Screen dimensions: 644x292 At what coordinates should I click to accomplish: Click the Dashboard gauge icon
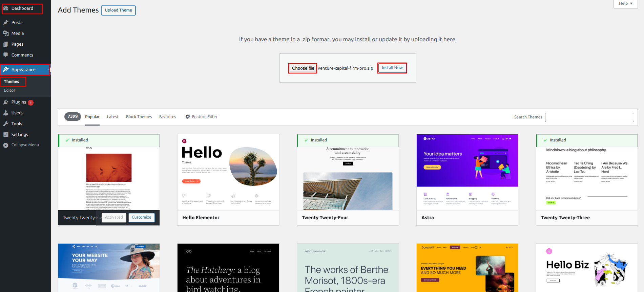6,8
